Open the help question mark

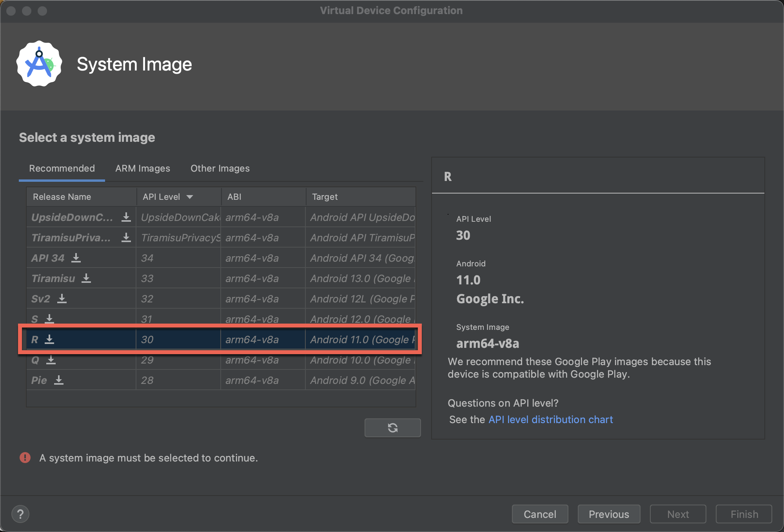[20, 514]
